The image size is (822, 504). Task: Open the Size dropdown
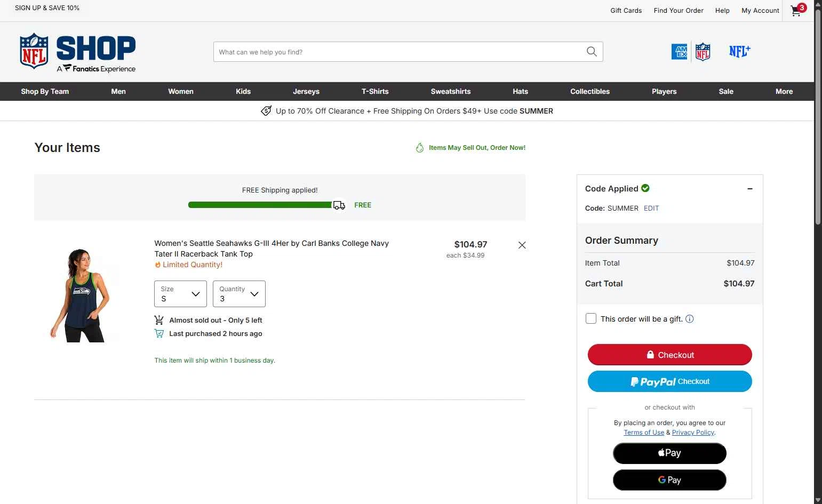pyautogui.click(x=180, y=294)
